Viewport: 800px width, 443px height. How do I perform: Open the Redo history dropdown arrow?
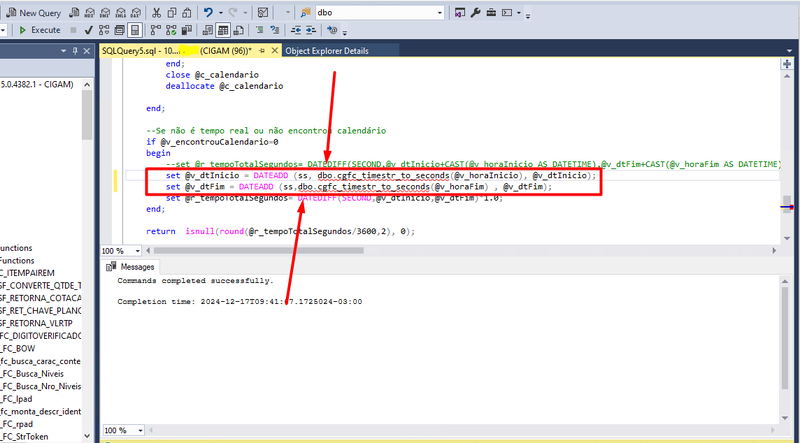point(245,13)
